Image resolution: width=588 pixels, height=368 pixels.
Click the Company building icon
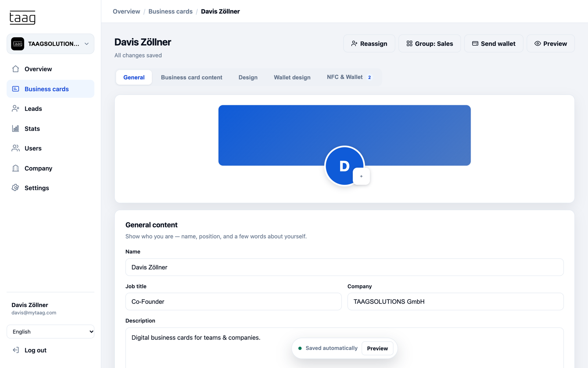pyautogui.click(x=15, y=168)
